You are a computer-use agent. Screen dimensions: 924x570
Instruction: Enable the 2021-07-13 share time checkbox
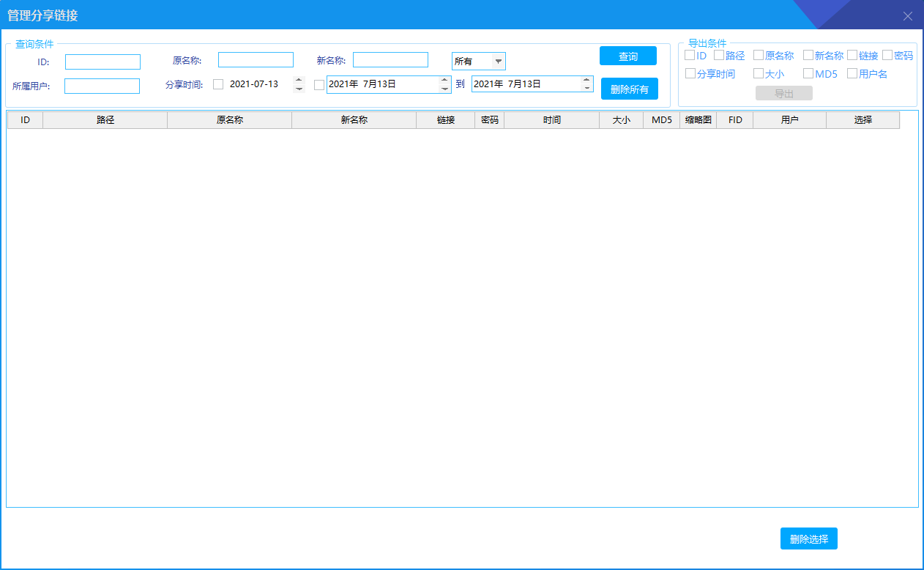[218, 84]
